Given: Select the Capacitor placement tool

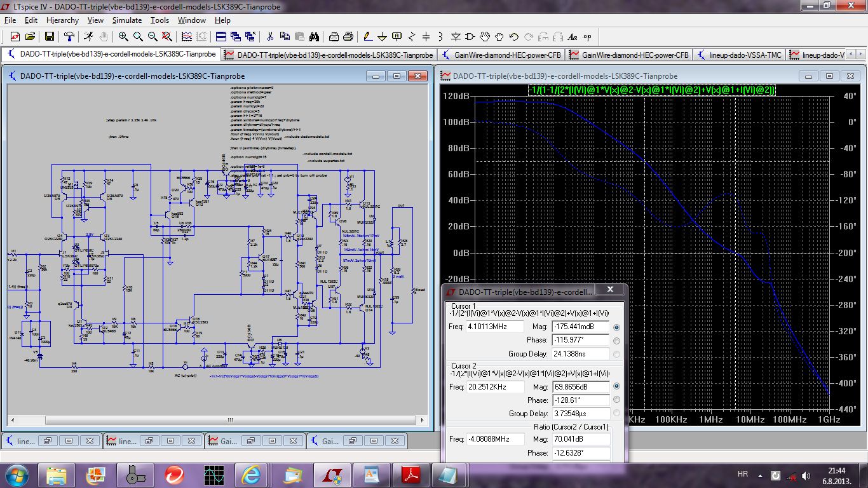Looking at the screenshot, I should 426,36.
